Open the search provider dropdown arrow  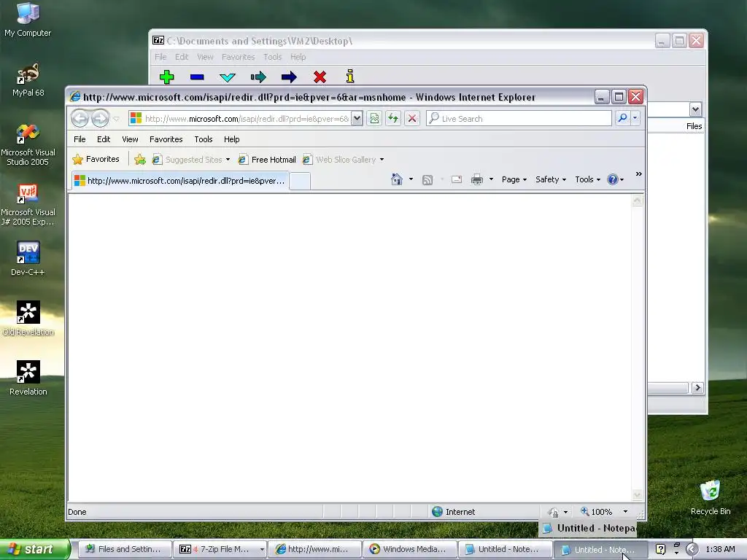pos(635,118)
